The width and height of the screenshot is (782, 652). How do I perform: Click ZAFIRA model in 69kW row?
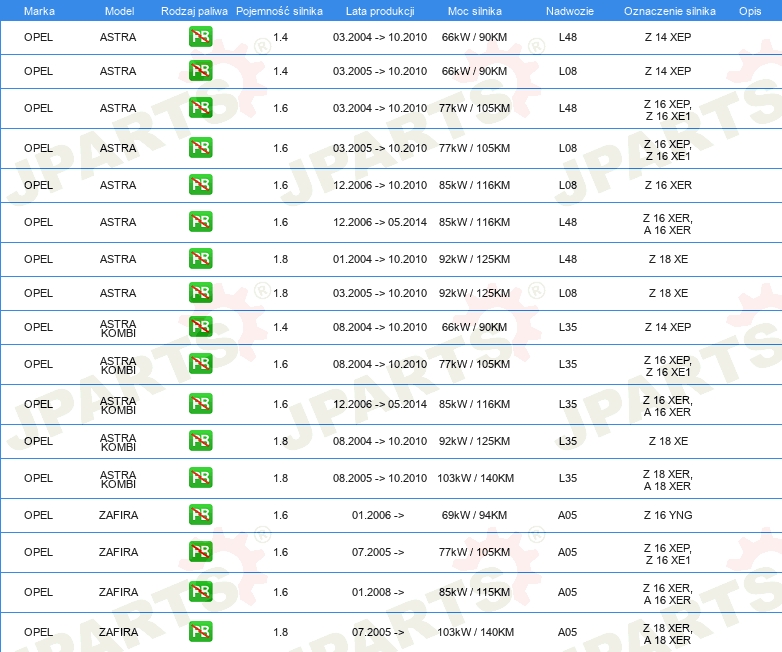point(118,515)
